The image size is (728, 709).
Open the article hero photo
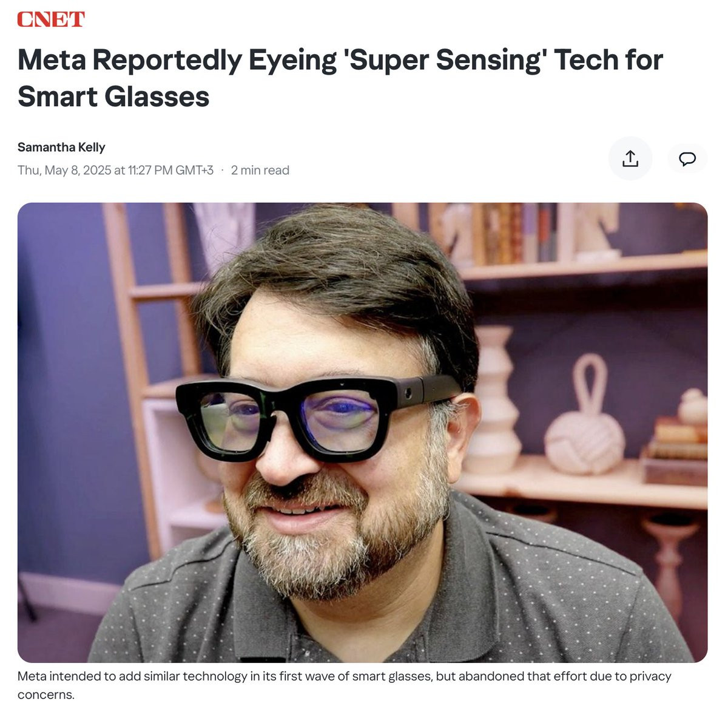click(362, 432)
